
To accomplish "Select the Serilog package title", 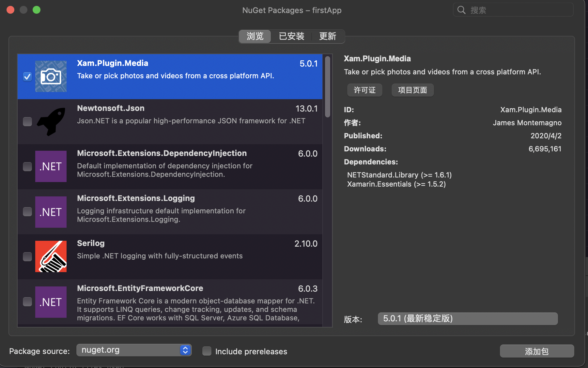I will [91, 243].
